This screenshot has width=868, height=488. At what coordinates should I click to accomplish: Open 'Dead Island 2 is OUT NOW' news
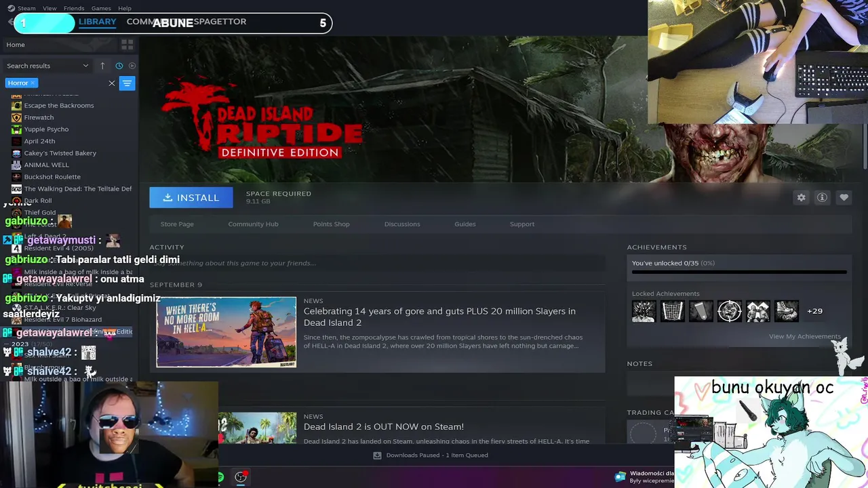[384, 426]
